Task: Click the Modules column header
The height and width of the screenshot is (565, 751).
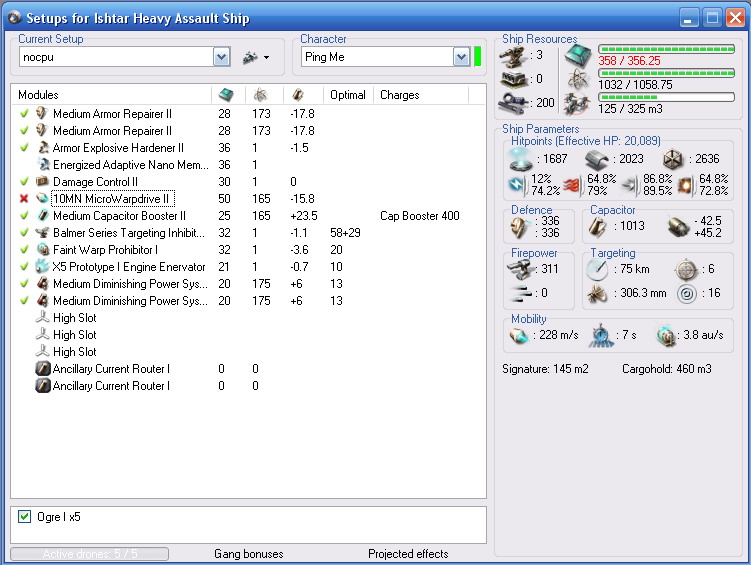Action: [39, 95]
